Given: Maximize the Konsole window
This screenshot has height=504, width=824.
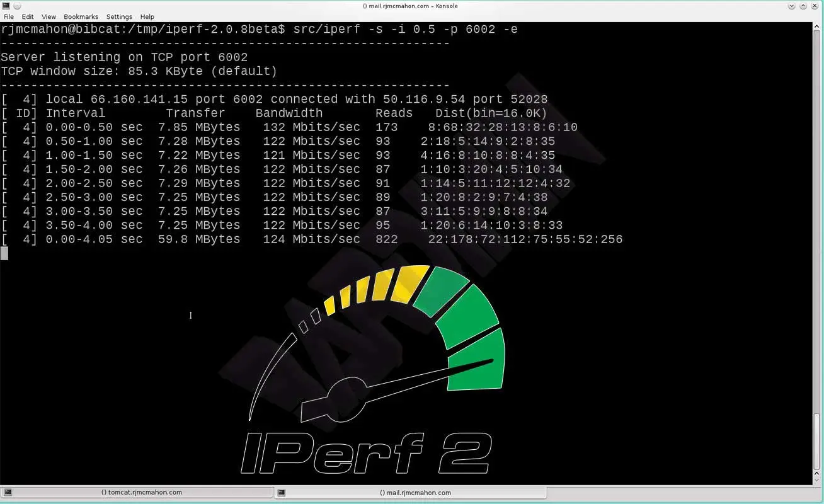Looking at the screenshot, I should [x=804, y=6].
